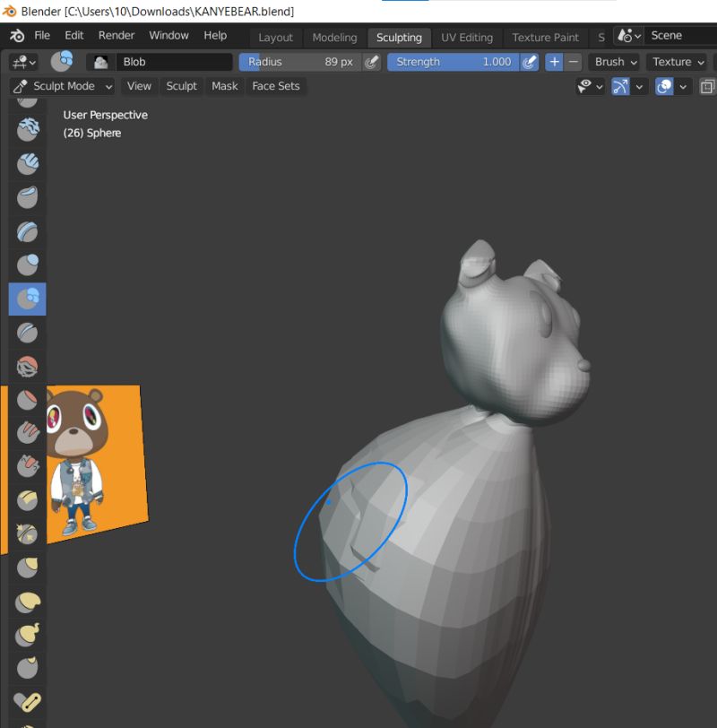Open the Sculpt menu
This screenshot has height=728, width=717.
click(181, 86)
